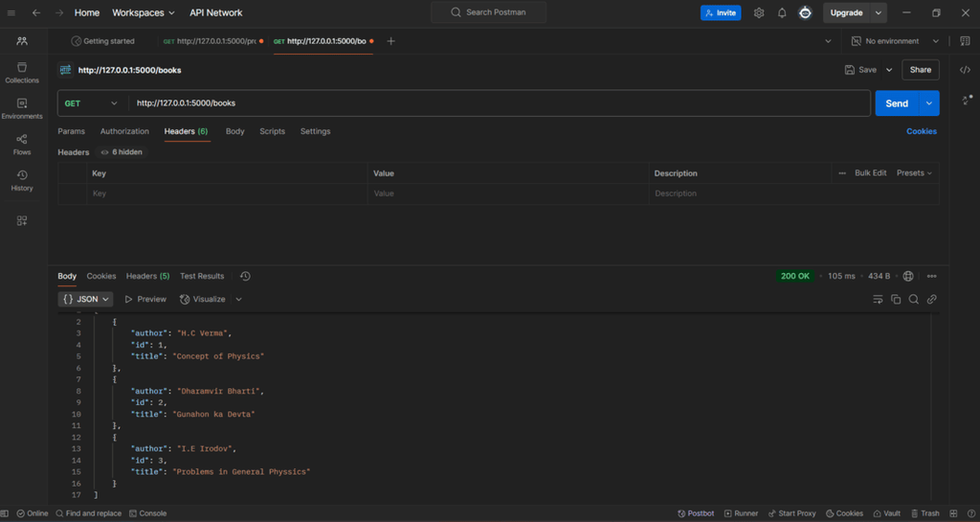Screen dimensions: 980x522
Task: Switch to the Authorization tab
Action: [124, 131]
